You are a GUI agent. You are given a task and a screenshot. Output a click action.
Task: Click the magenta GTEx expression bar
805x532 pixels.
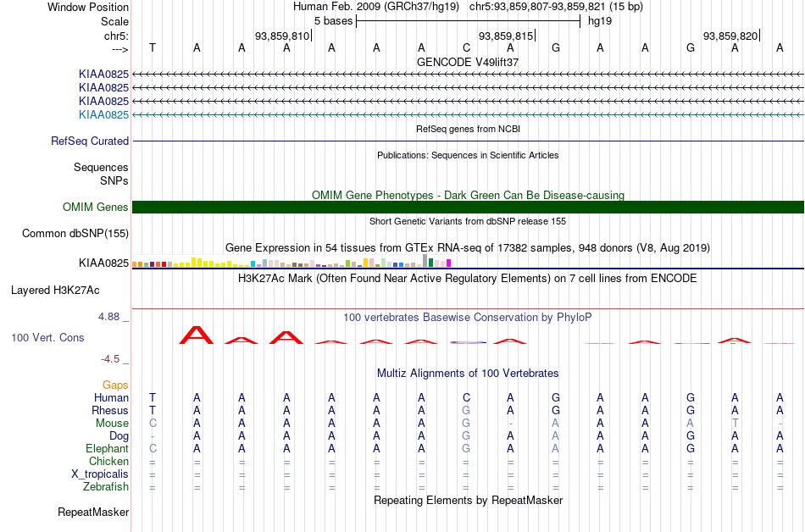click(449, 263)
